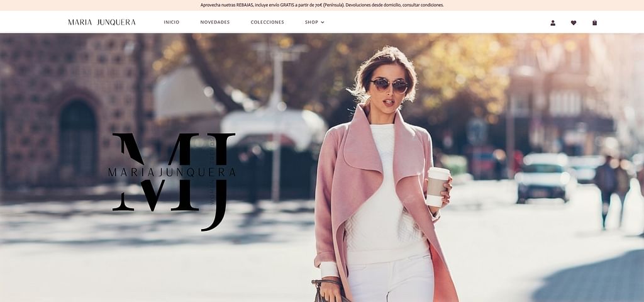Go to the INICIO page
The height and width of the screenshot is (302, 644).
click(171, 22)
